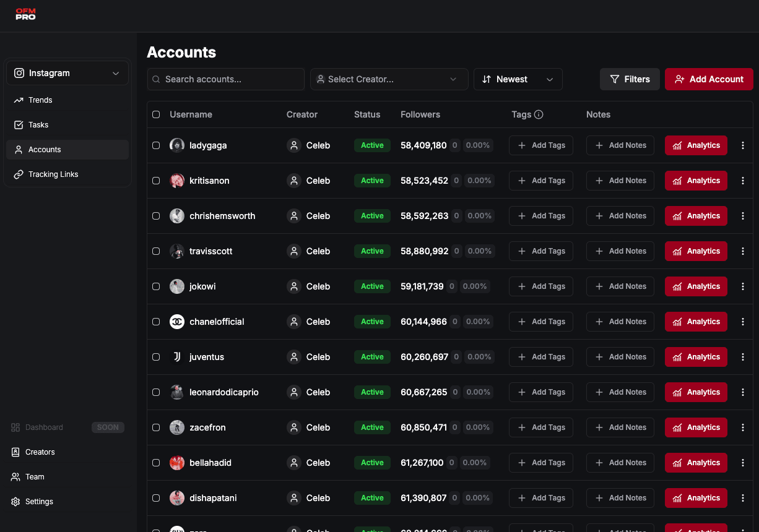Click the Celeb creator icon for dishapatani

(294, 498)
